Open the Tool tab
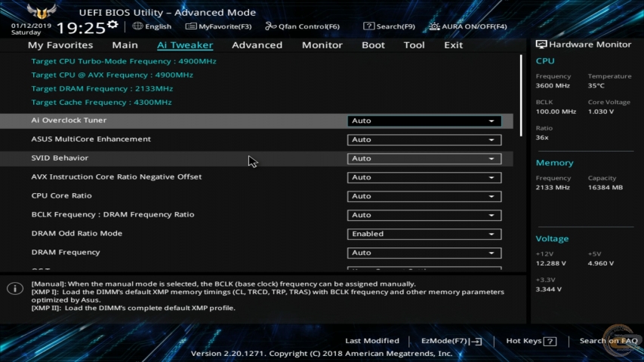This screenshot has width=644, height=362. [x=414, y=45]
